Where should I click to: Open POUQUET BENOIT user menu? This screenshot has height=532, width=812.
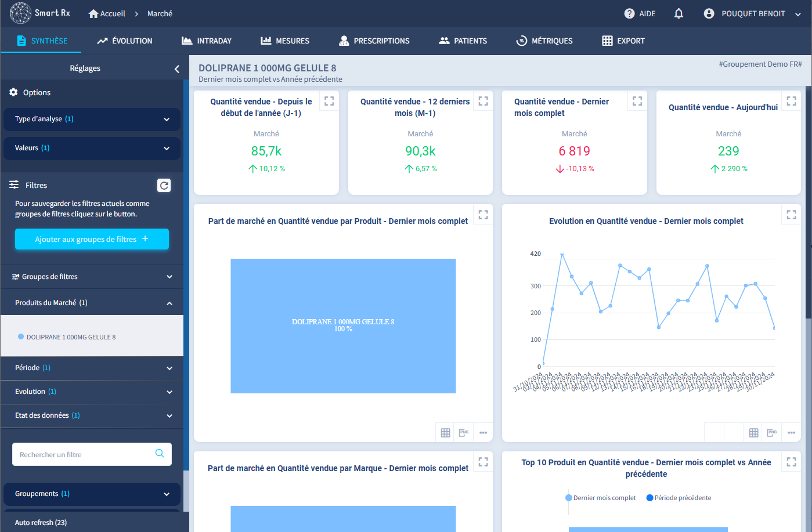point(752,13)
